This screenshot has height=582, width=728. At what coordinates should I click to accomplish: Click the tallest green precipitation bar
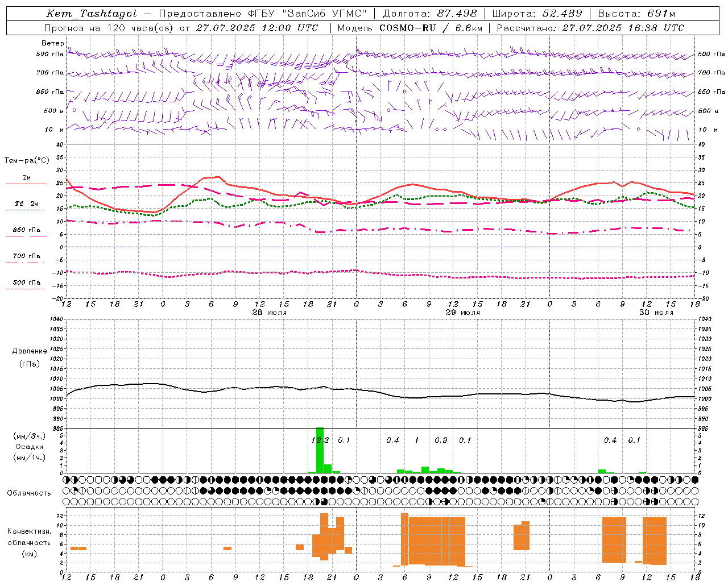coord(320,450)
